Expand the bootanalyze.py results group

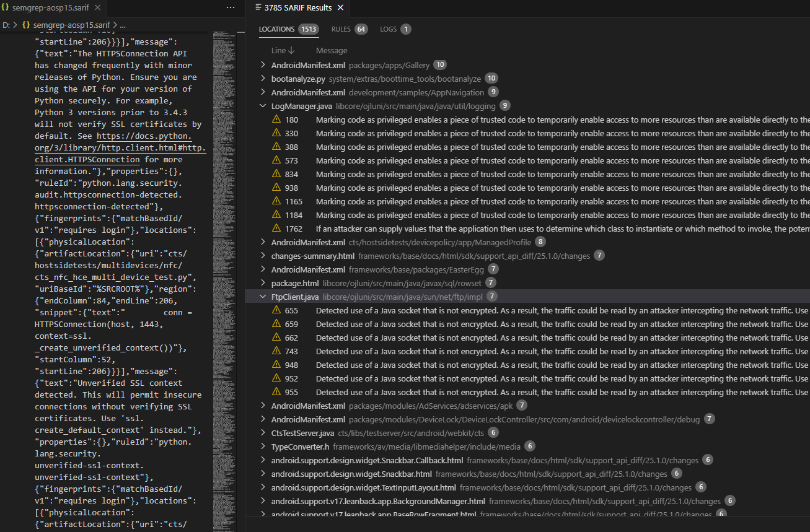pyautogui.click(x=262, y=78)
